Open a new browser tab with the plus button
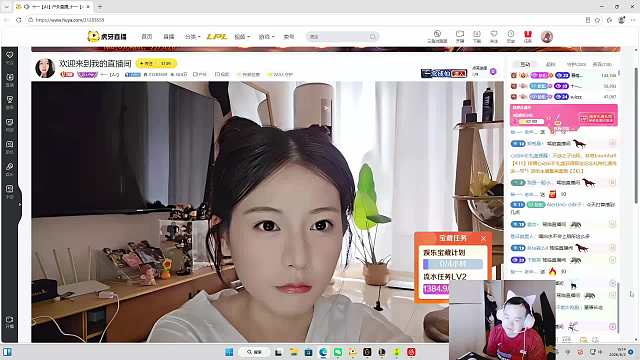Image resolution: width=640 pixels, height=360 pixels. click(100, 7)
